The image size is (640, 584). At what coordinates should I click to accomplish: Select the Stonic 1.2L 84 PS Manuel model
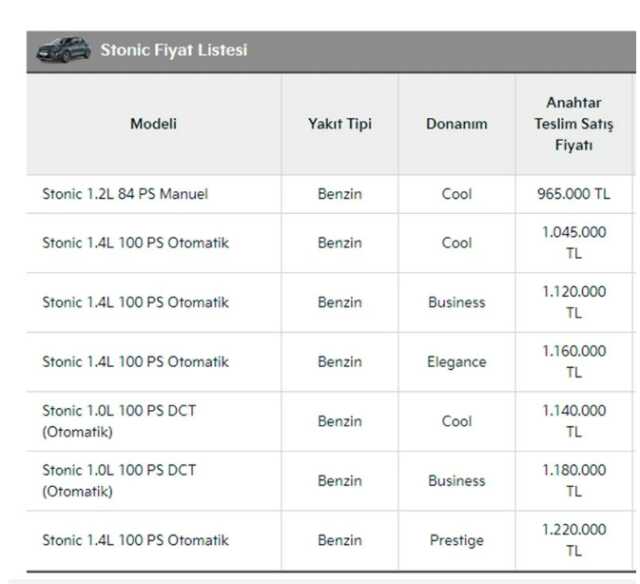(x=125, y=194)
